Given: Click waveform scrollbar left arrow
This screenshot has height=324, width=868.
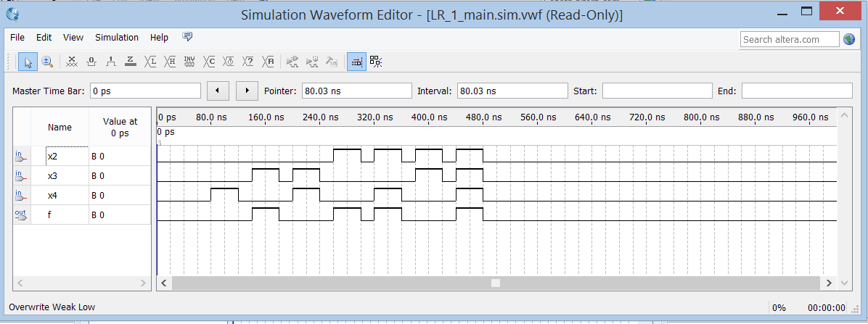Looking at the screenshot, I should [x=165, y=283].
